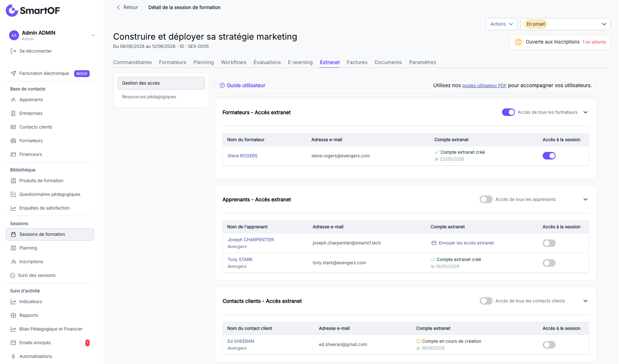Switch to the Formateurs tab

172,62
